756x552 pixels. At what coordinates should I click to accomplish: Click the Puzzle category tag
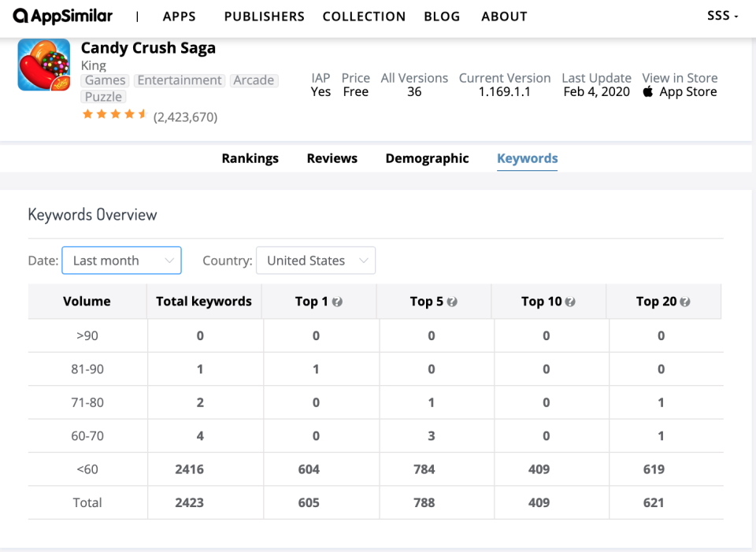click(103, 97)
